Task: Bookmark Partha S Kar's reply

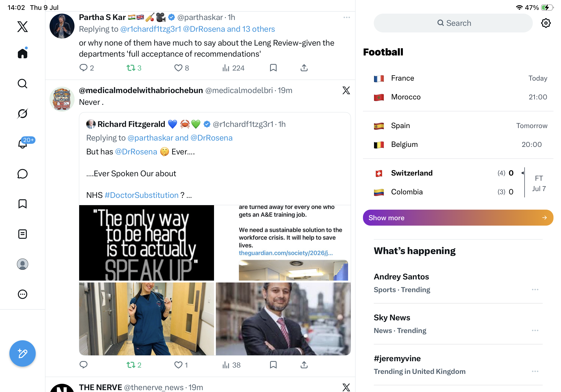Action: [x=273, y=68]
